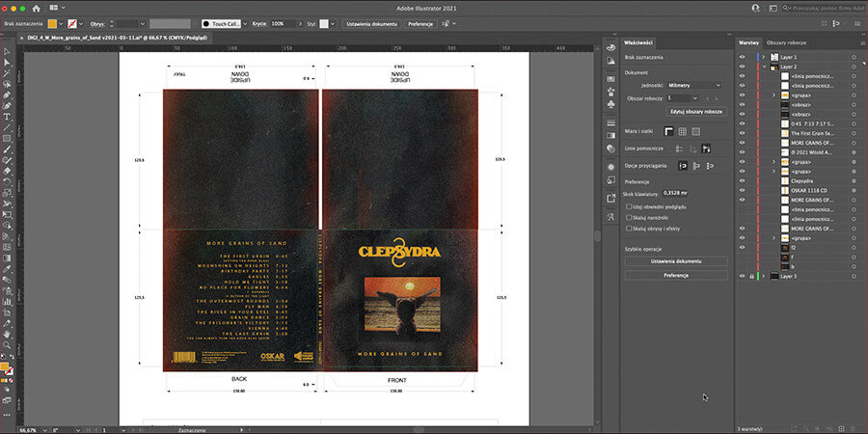Select the Line Segment tool

point(7,128)
